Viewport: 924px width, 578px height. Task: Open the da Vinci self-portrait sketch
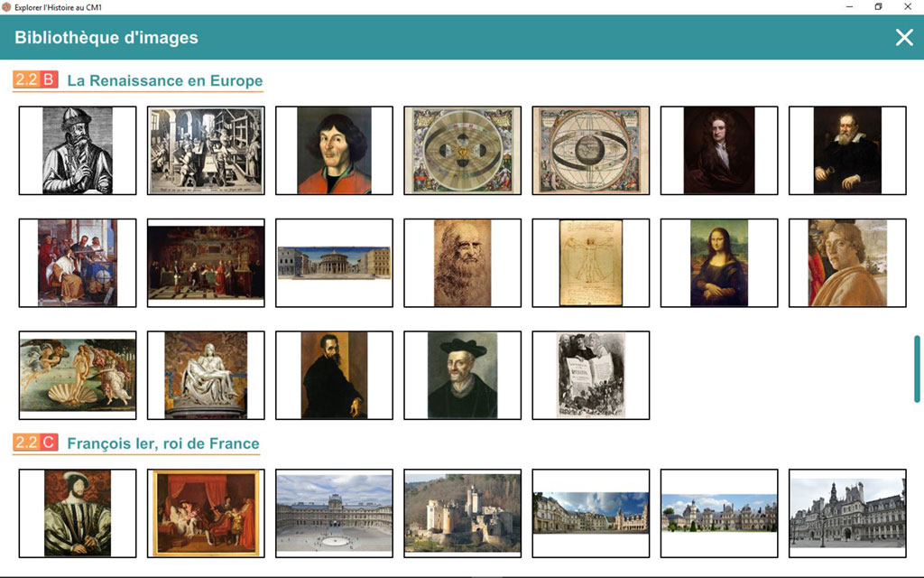(463, 263)
